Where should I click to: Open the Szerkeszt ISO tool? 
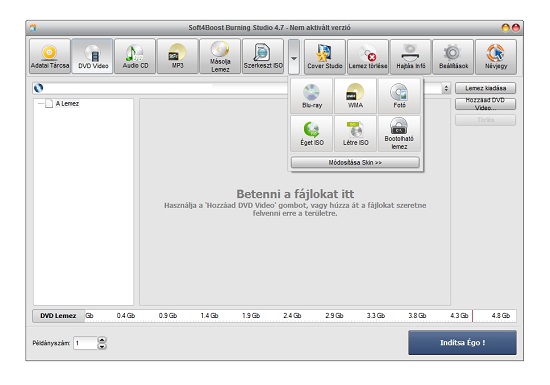(x=263, y=56)
